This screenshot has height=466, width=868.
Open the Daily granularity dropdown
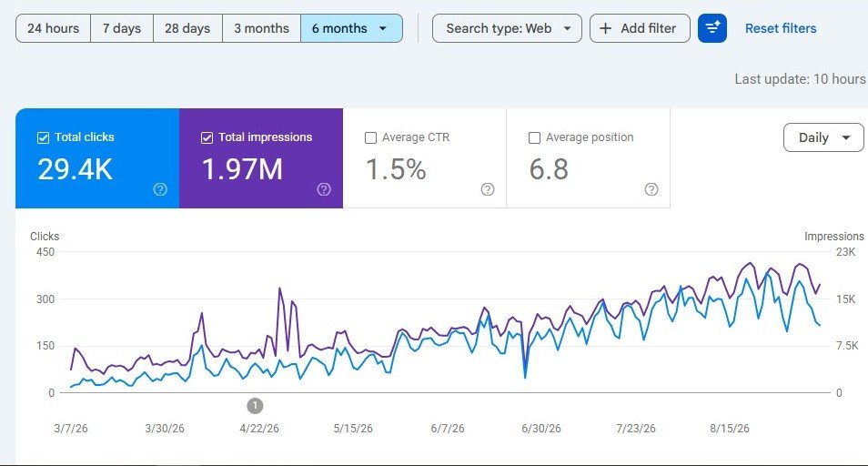tap(823, 137)
